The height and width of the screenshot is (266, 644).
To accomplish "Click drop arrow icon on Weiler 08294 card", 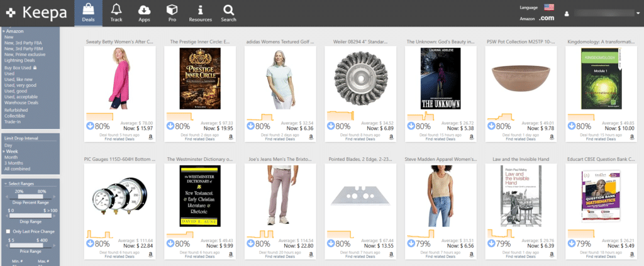I will pyautogui.click(x=331, y=126).
